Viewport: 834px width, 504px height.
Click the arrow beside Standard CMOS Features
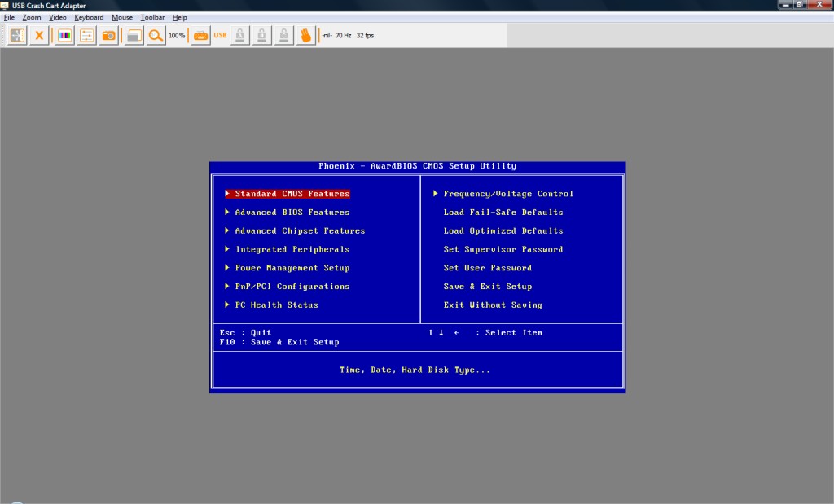tap(227, 194)
